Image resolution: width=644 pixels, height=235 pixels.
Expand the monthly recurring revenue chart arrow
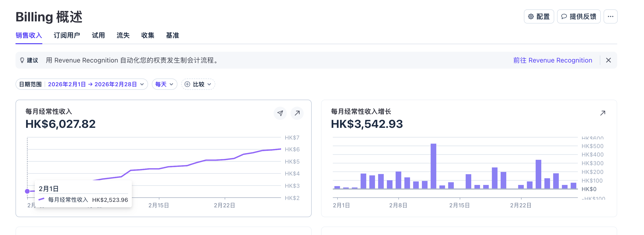tap(297, 113)
